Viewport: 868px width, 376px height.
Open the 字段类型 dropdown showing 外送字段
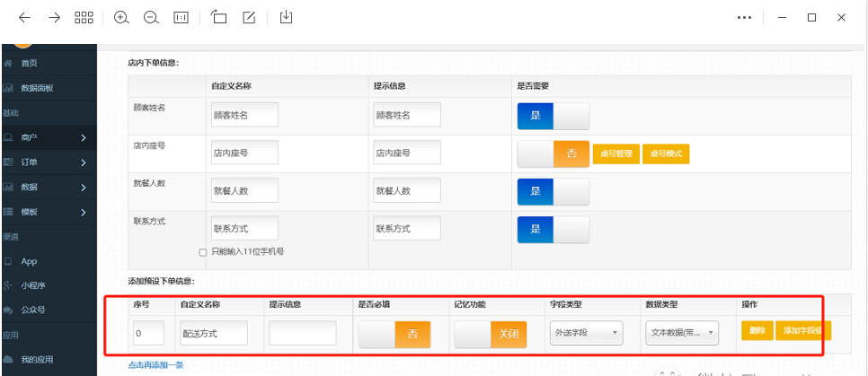(x=586, y=333)
